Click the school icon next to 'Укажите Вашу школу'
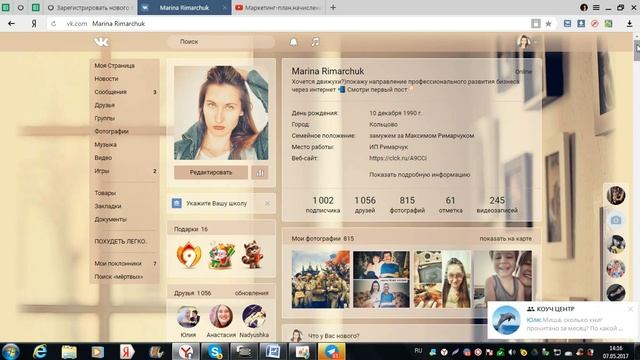The height and width of the screenshot is (360, 640). [x=177, y=203]
